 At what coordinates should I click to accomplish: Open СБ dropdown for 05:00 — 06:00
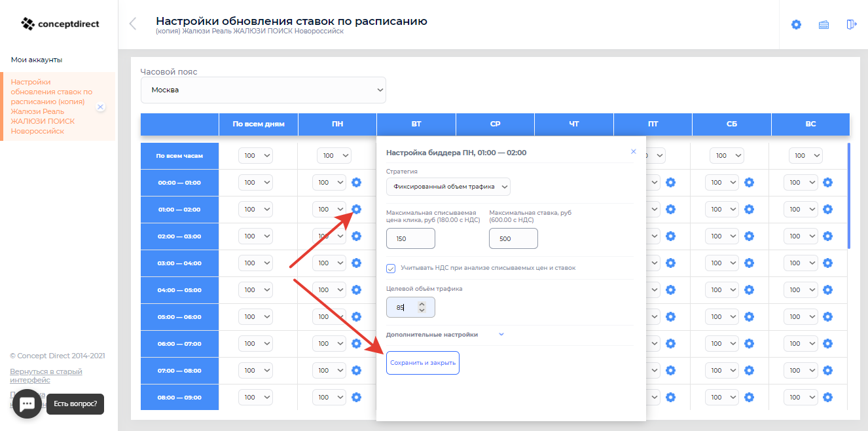click(x=722, y=316)
